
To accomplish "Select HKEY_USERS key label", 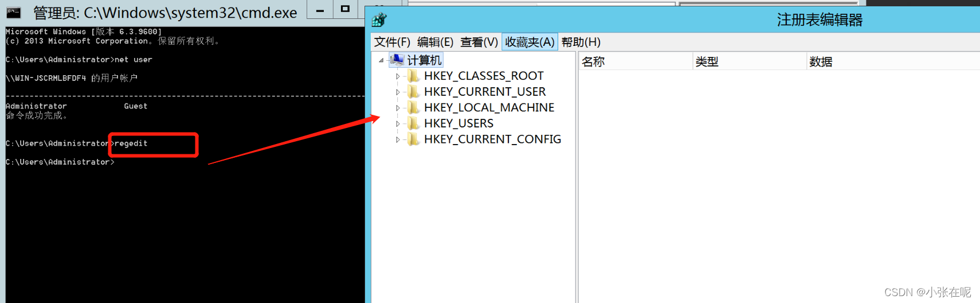I will pyautogui.click(x=458, y=123).
